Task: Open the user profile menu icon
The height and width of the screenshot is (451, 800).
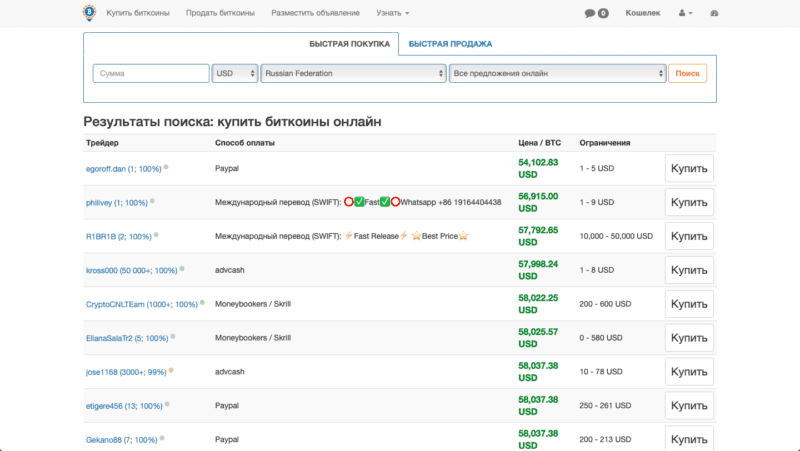Action: (685, 13)
